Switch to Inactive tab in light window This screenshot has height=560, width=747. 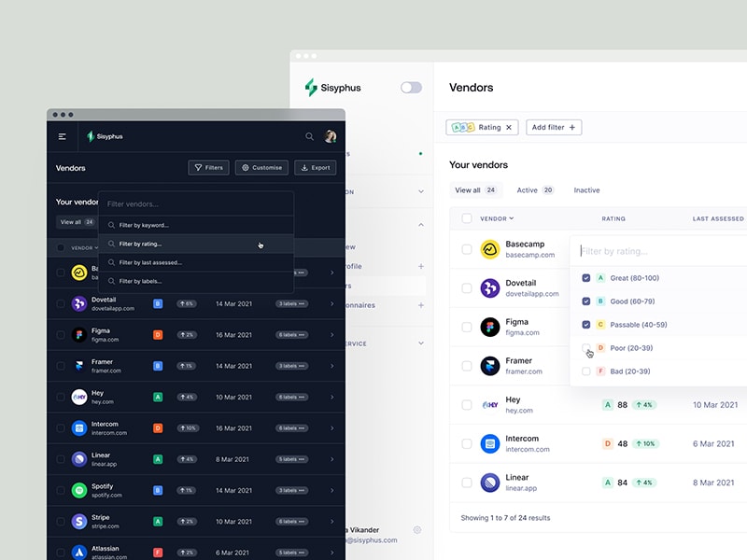point(586,190)
